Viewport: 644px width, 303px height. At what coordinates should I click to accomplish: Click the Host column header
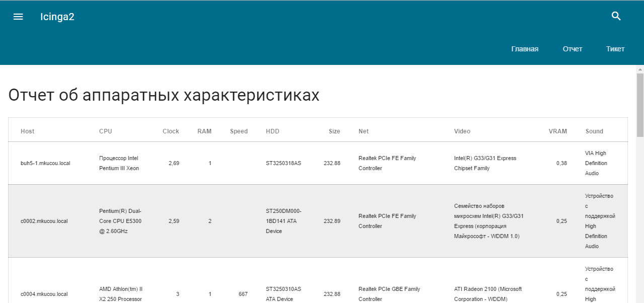point(28,131)
